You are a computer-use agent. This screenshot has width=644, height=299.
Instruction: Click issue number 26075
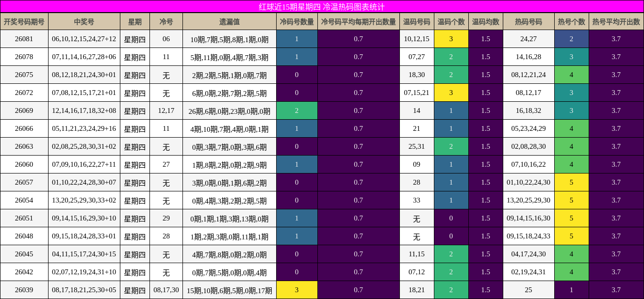[x=24, y=75]
